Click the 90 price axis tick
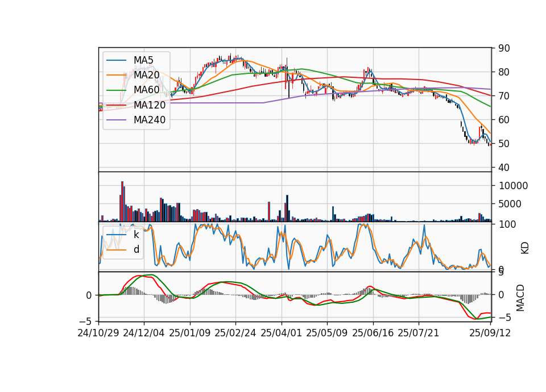This screenshot has width=546, height=392. 504,48
